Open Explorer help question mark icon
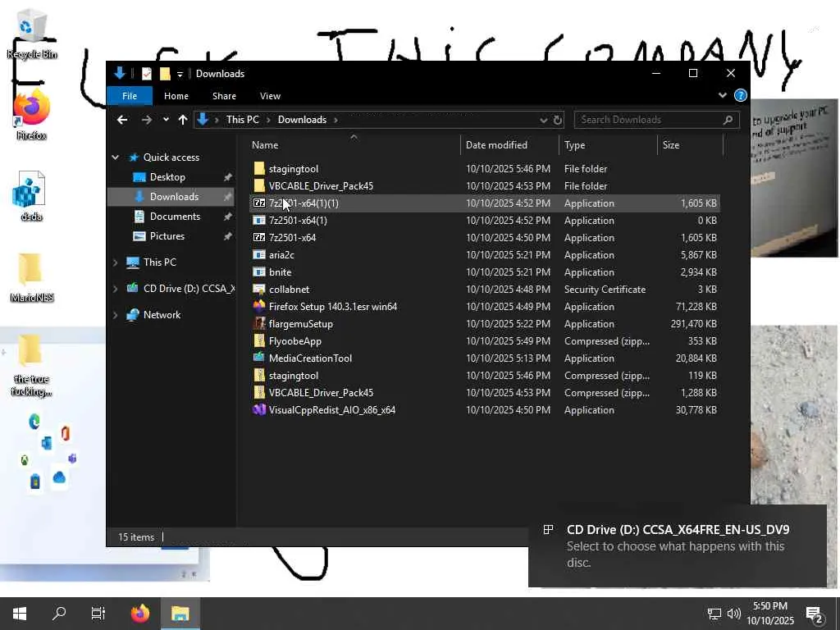Screen dimensions: 840x630 point(741,95)
